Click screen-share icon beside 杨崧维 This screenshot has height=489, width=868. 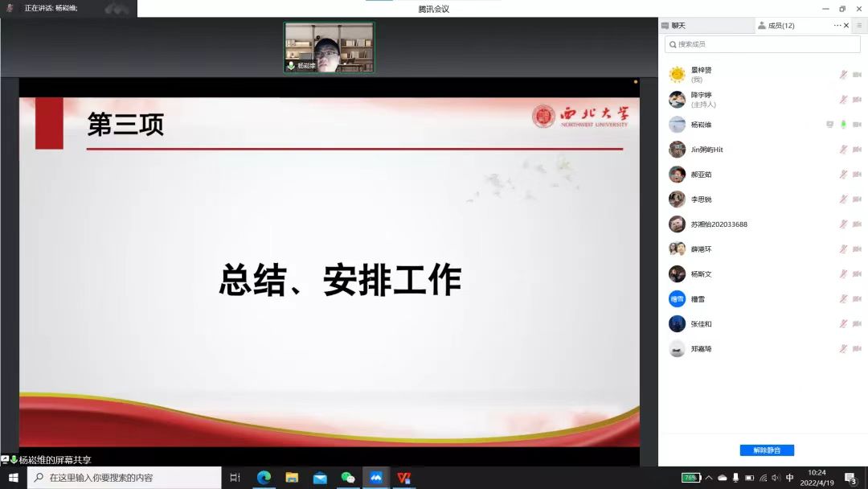(x=829, y=125)
